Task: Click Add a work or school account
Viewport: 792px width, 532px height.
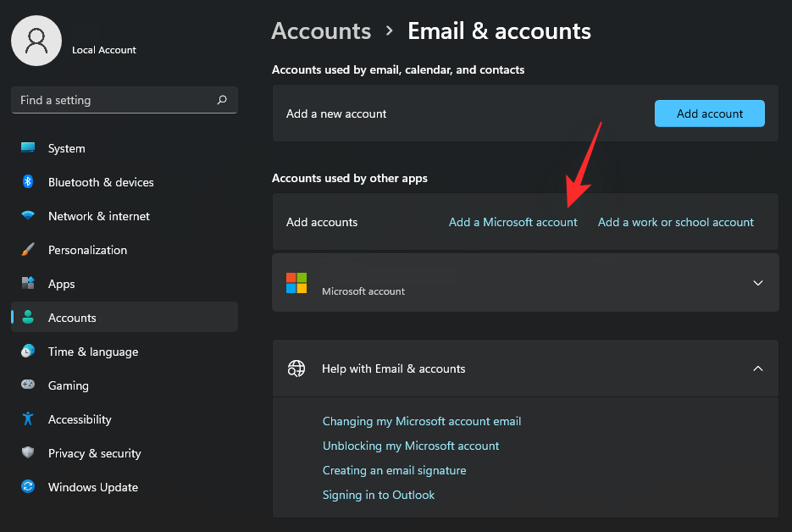Action: pos(675,222)
